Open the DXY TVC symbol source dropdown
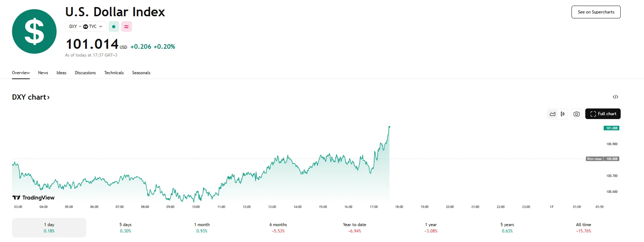This screenshot has height=242, width=644. [x=86, y=26]
